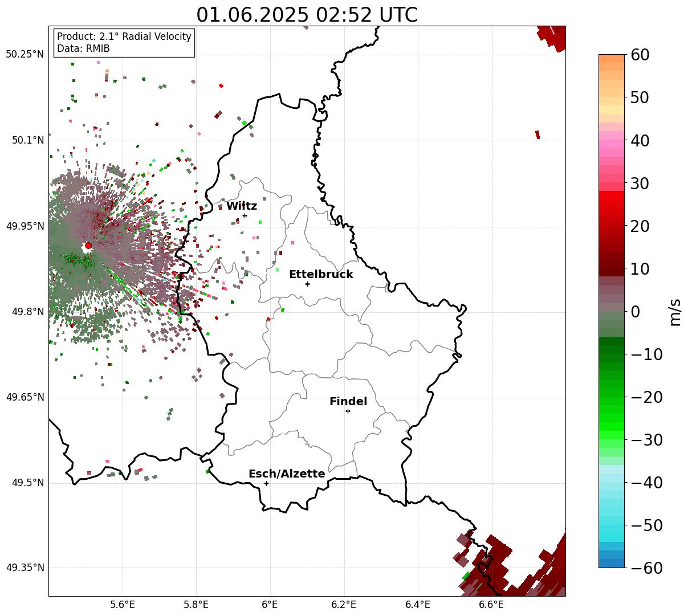Image resolution: width=688 pixels, height=616 pixels.
Task: Click the 40 colorbar tick label
Action: 641,140
